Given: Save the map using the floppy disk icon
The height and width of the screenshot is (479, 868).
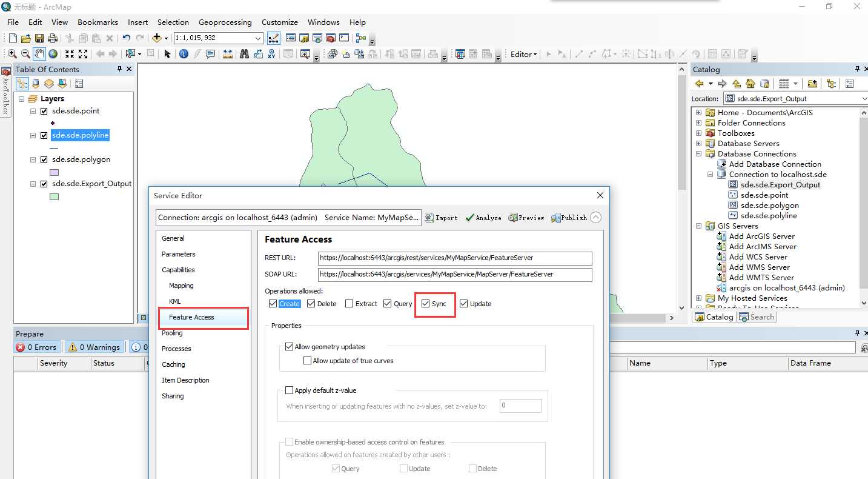Looking at the screenshot, I should point(39,38).
